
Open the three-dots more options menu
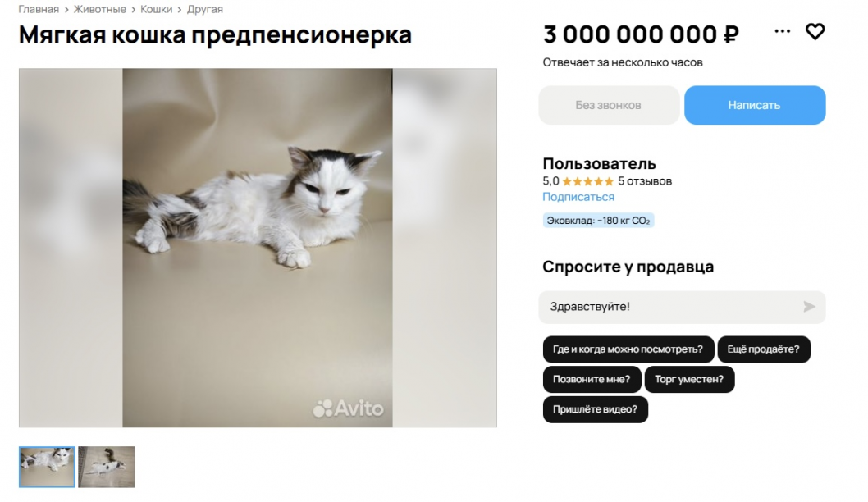(782, 31)
